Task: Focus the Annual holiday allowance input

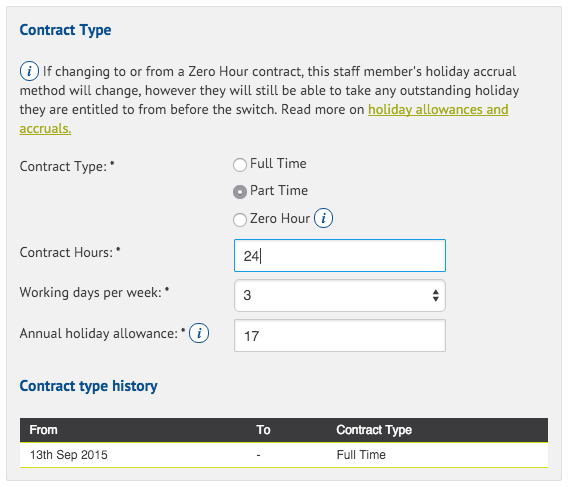Action: click(340, 336)
